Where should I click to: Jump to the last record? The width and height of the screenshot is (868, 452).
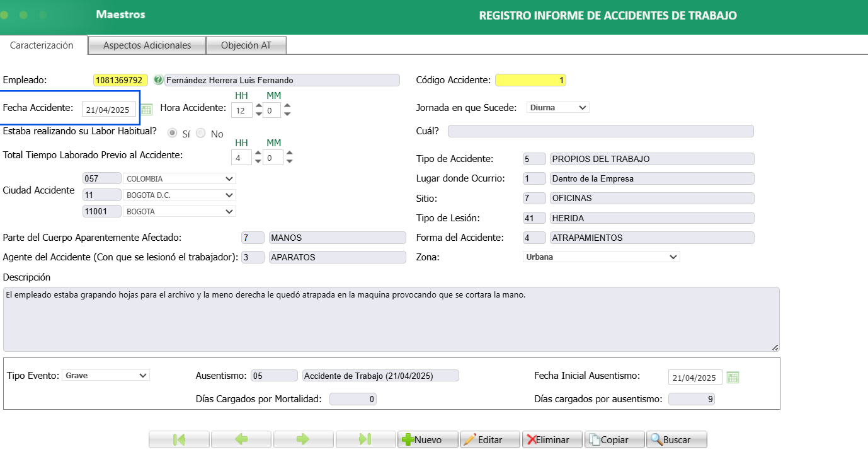pos(365,439)
